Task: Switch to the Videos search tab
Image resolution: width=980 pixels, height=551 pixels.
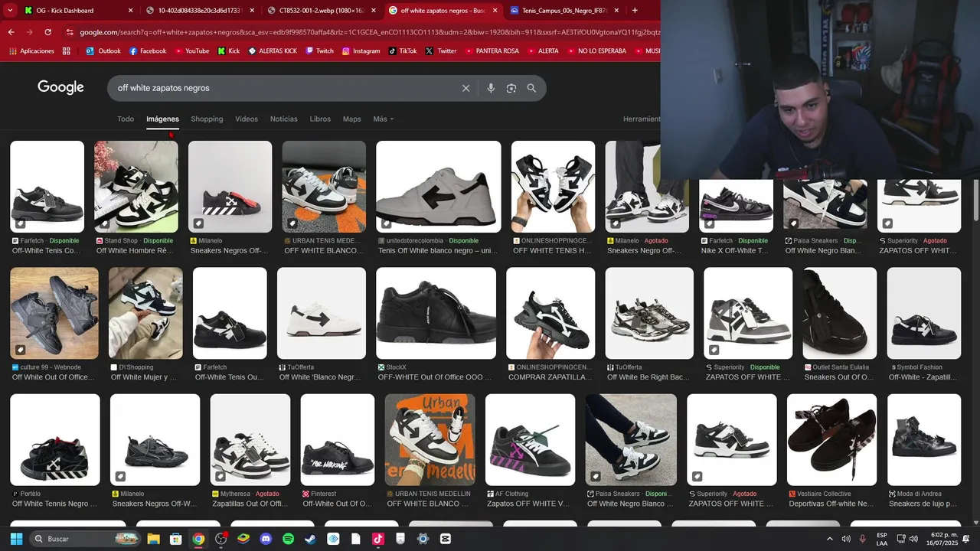Action: pos(247,119)
